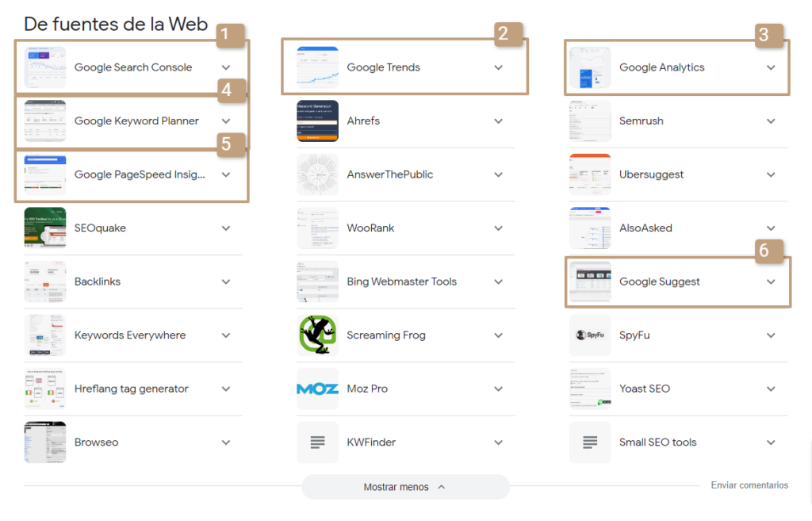Expand the Backlinks row chevron
The image size is (812, 521).
tap(226, 282)
